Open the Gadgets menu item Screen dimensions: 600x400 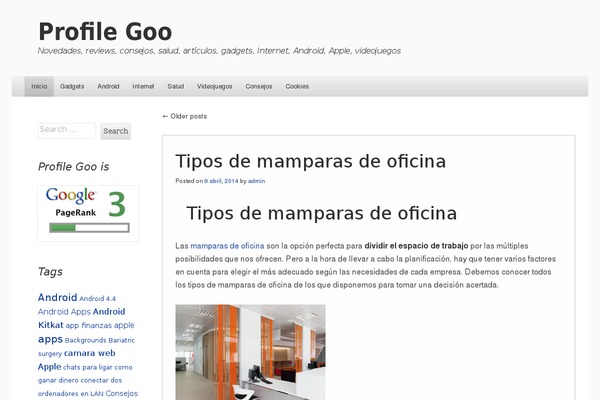[72, 87]
